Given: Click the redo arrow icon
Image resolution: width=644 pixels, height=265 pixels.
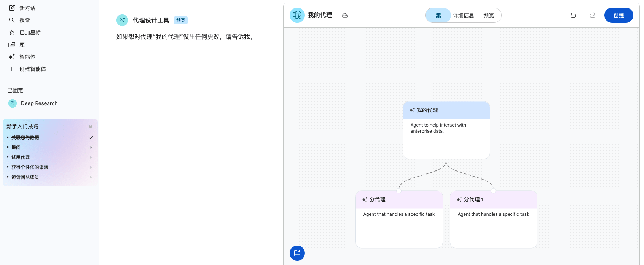Looking at the screenshot, I should 592,15.
